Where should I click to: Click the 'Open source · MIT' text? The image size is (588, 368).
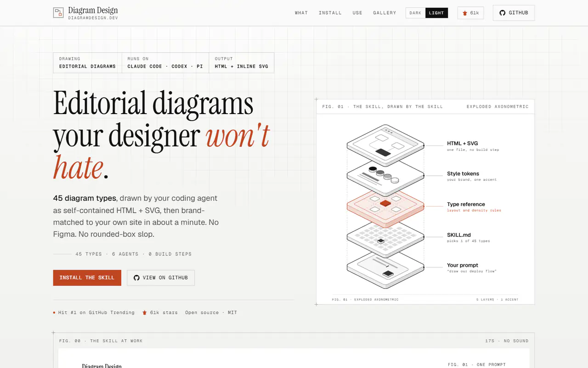coord(211,312)
